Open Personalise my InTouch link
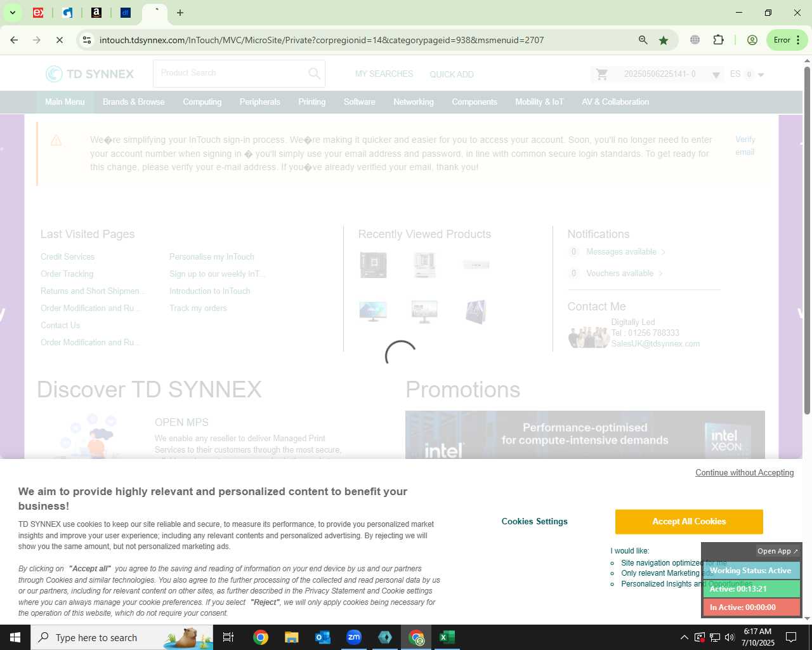 coord(211,256)
